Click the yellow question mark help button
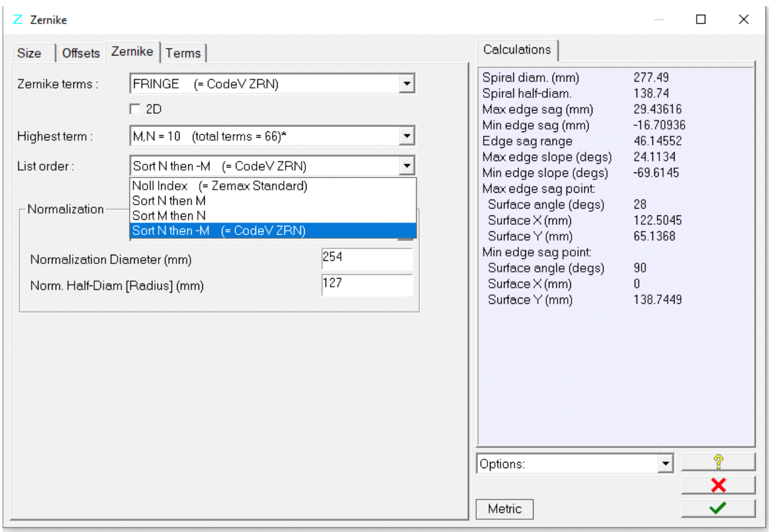 pyautogui.click(x=718, y=462)
